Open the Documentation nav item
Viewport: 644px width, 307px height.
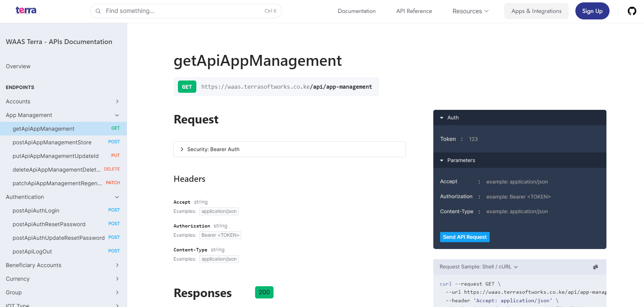click(x=356, y=11)
